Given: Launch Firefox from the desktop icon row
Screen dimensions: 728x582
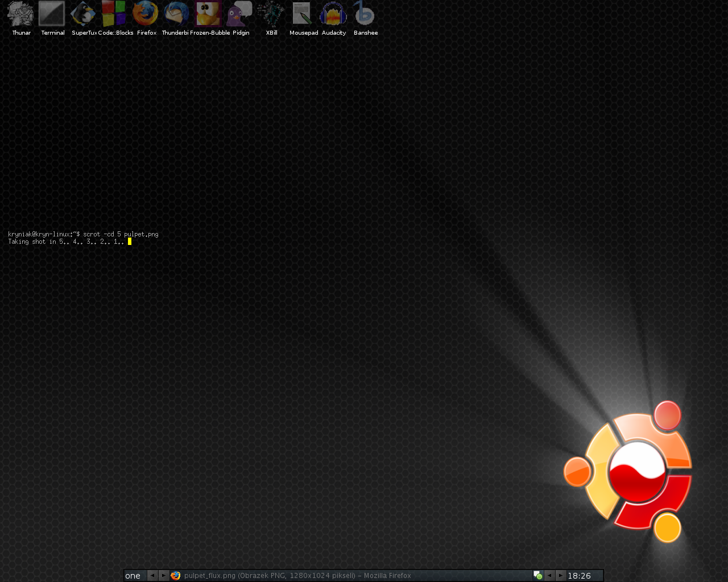Looking at the screenshot, I should coord(146,14).
